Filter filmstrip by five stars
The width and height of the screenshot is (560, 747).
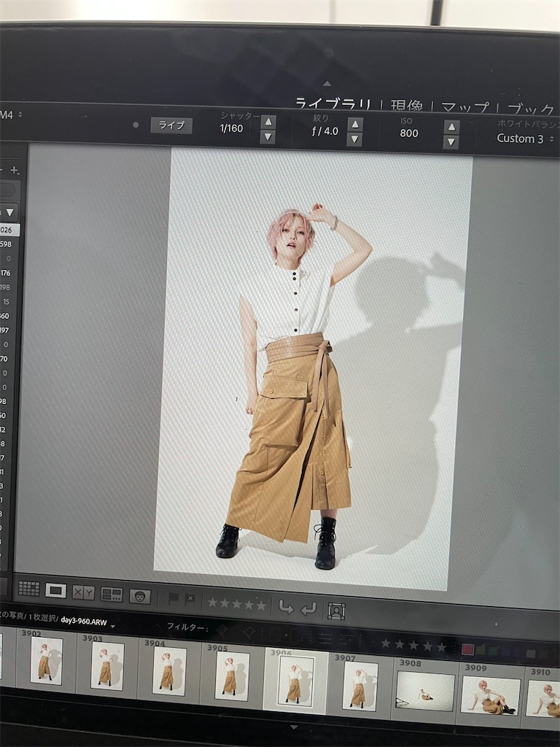[441, 647]
